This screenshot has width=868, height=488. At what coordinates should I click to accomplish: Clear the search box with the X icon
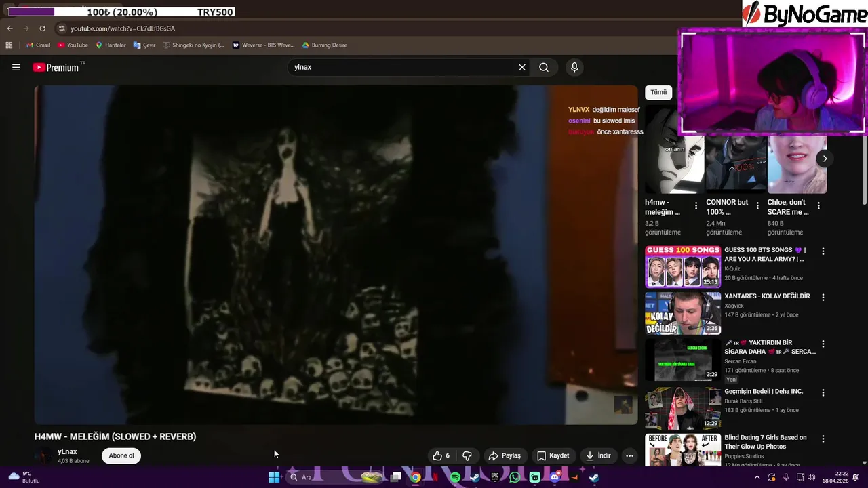pos(522,67)
